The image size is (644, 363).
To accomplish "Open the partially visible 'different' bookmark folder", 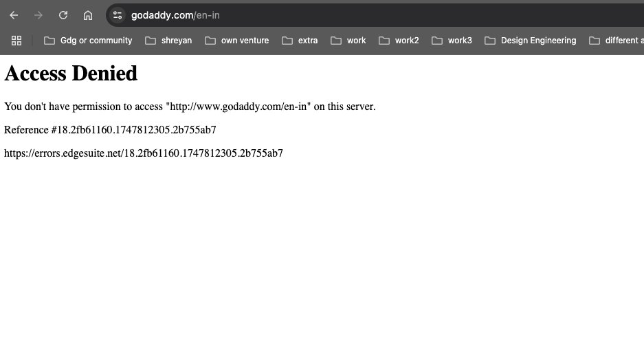I will pyautogui.click(x=616, y=41).
